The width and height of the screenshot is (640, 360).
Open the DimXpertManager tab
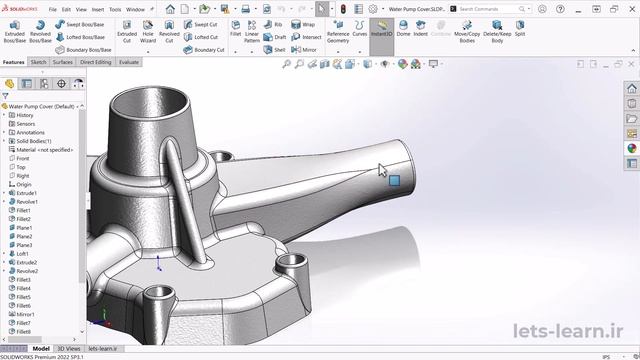pos(61,84)
